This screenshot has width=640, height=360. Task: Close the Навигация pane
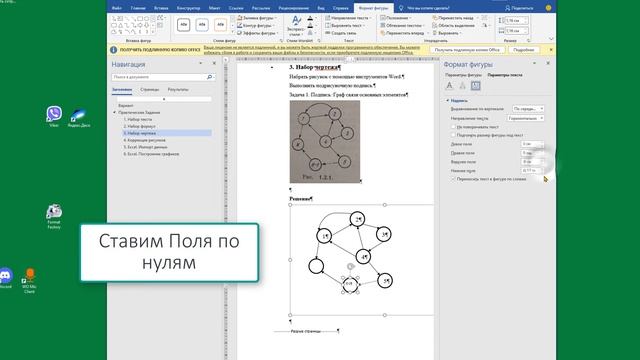click(214, 63)
